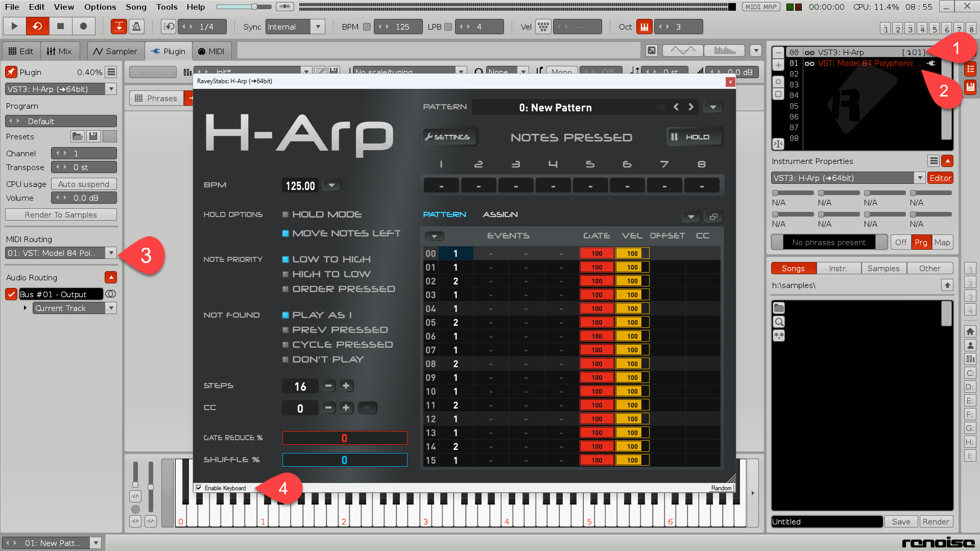Click the H-Arp SETTINGS wrench button
Image resolution: width=980 pixels, height=551 pixels.
click(x=449, y=137)
